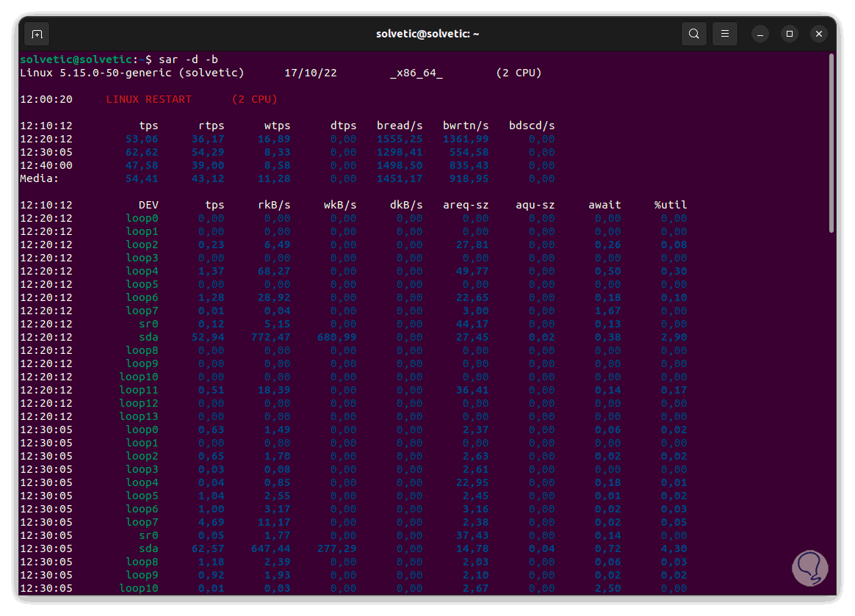Viewport: 855px width, 616px height.
Task: Click the tps value 62,57
Action: tap(208, 549)
